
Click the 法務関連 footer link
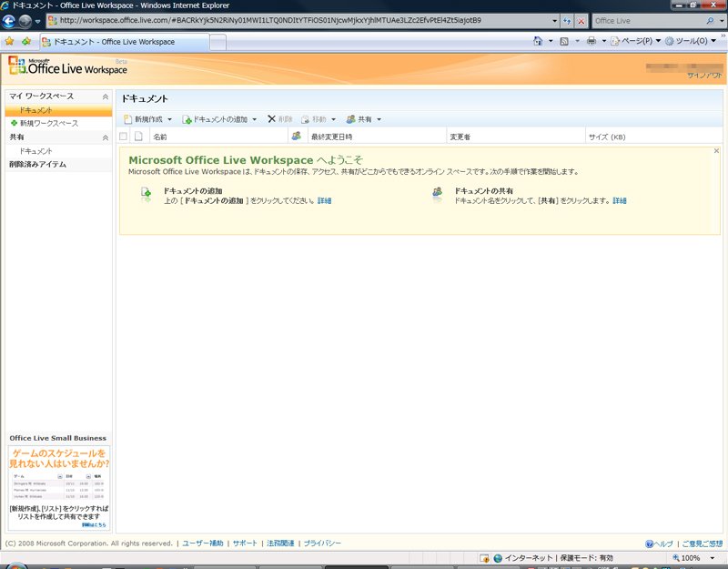pyautogui.click(x=280, y=543)
